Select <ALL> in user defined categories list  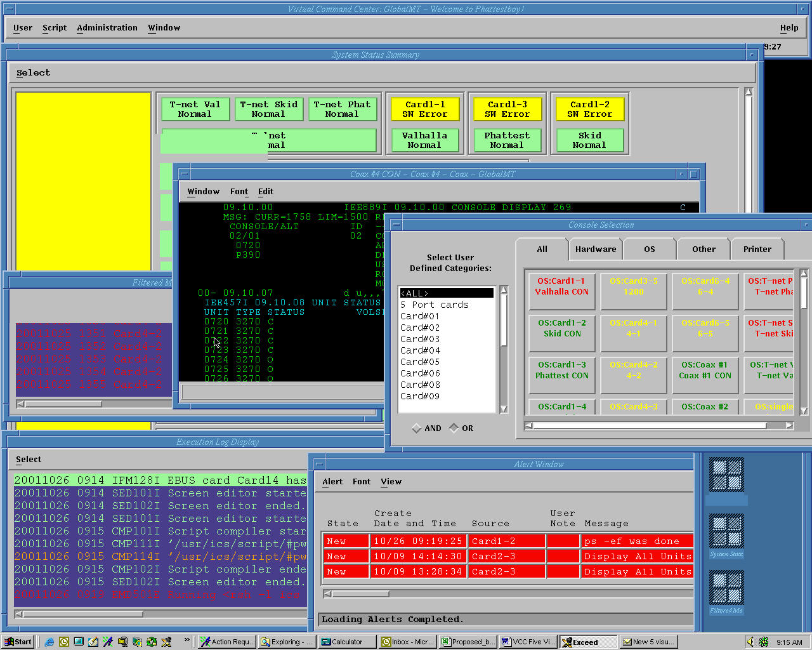click(x=447, y=293)
